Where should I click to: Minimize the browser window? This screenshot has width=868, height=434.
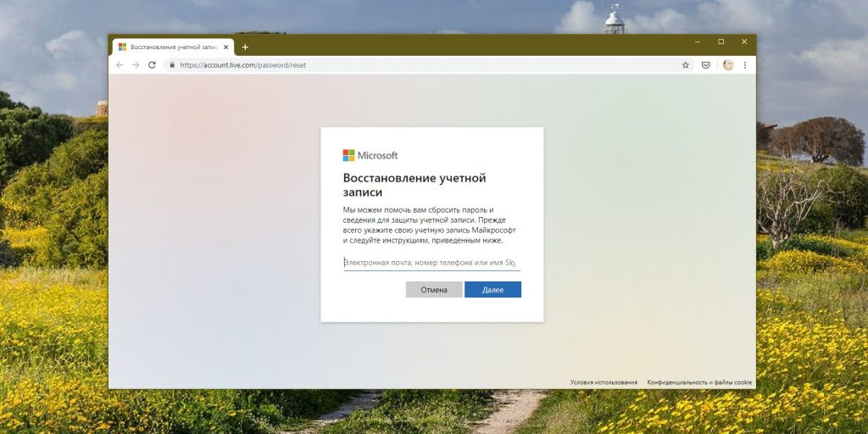pyautogui.click(x=698, y=42)
